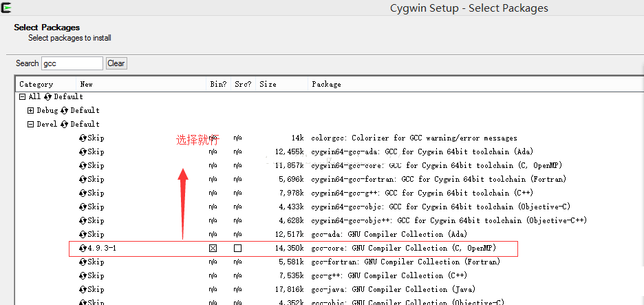644x305 pixels.
Task: Click cycle icon for gcc-ada row
Action: (x=83, y=234)
